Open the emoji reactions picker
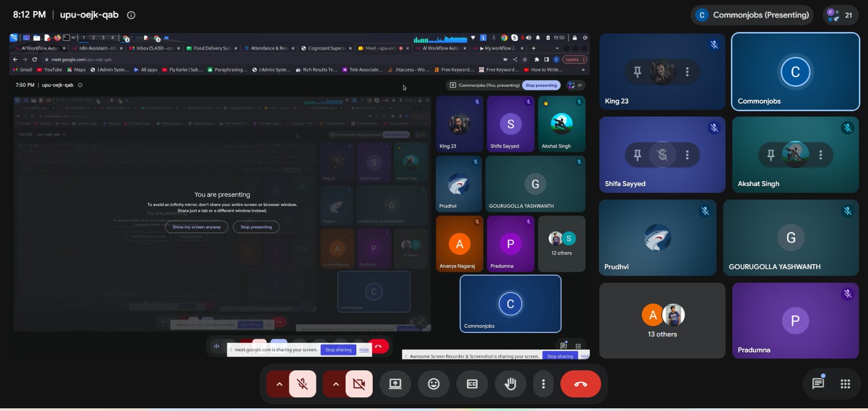The image size is (868, 411). coord(434,384)
